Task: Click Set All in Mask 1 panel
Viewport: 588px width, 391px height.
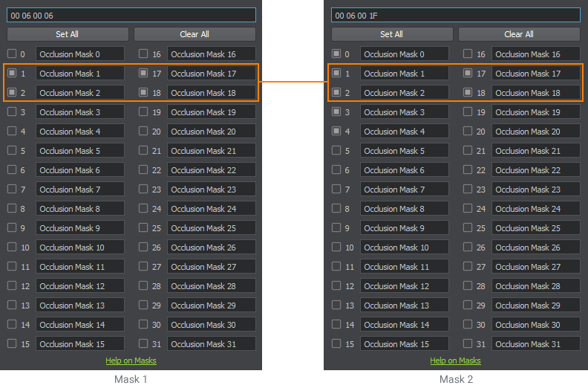Action: [x=67, y=34]
